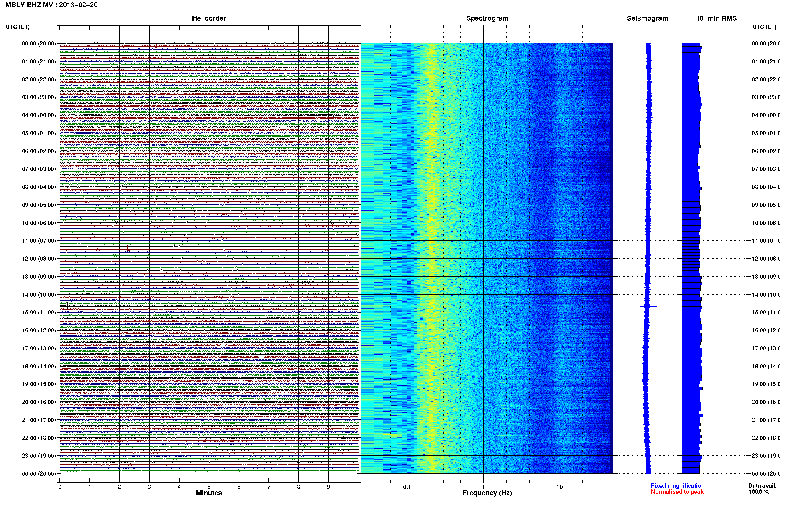Click left time label '22:00 (18:00)'
The image size is (812, 508).
click(x=39, y=438)
